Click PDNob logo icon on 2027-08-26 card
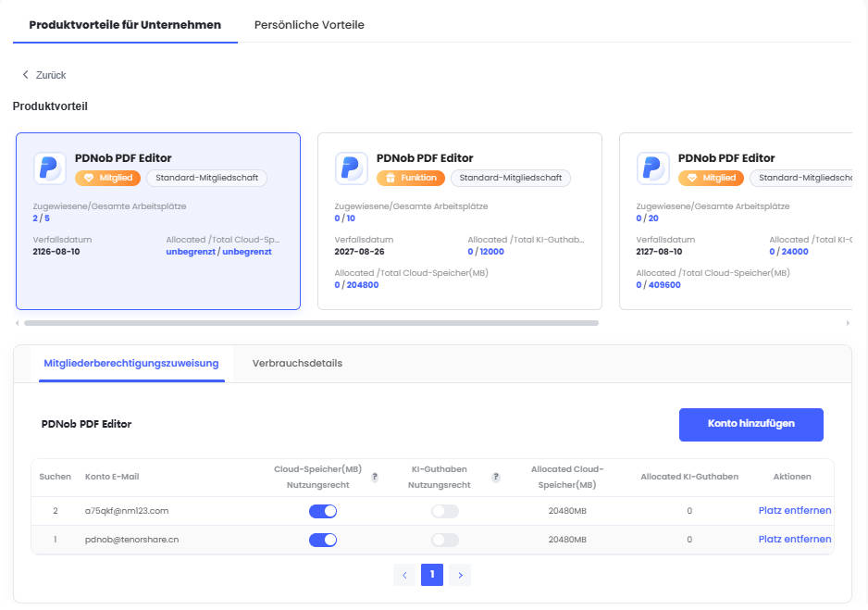This screenshot has width=868, height=610. (352, 168)
